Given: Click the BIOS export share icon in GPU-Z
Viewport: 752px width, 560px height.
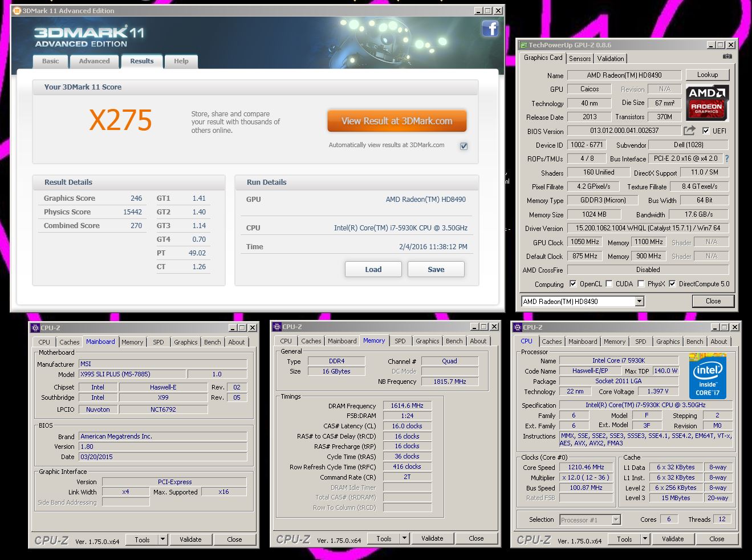Looking at the screenshot, I should [689, 130].
